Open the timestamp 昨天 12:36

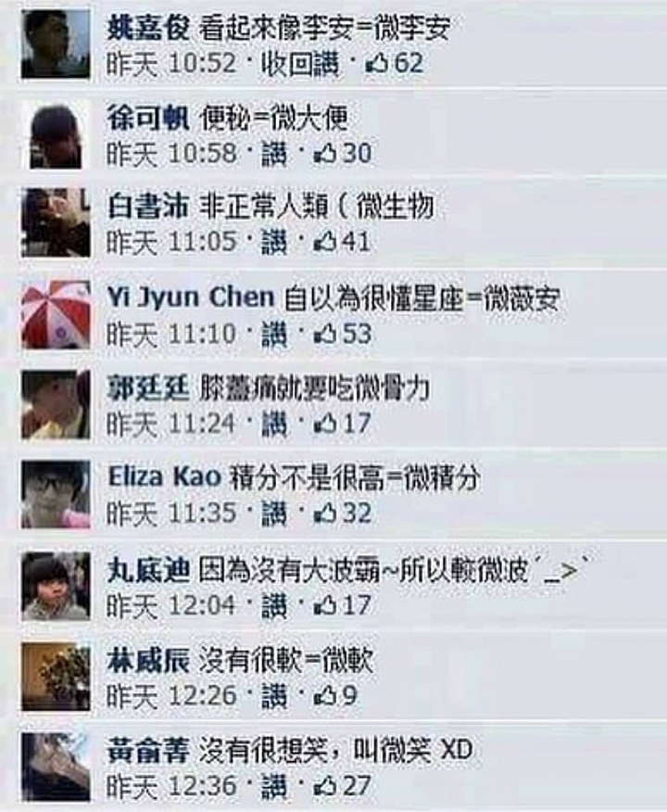(171, 785)
